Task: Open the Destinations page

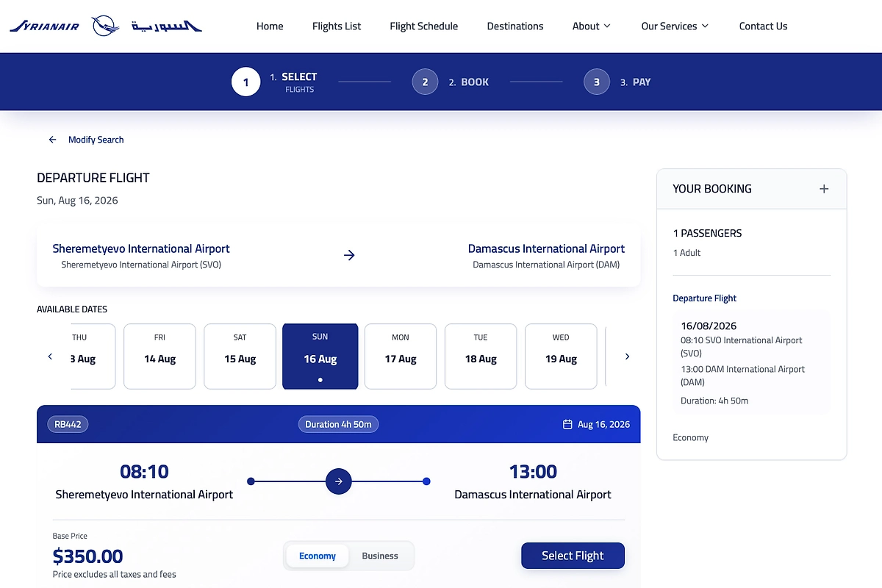Action: pos(515,26)
